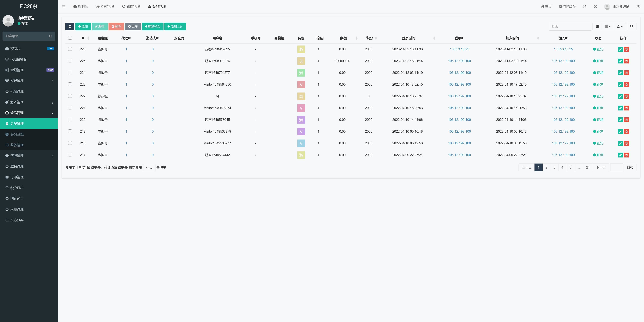Check the select-all checkbox in table header
The height and width of the screenshot is (322, 644).
point(70,38)
